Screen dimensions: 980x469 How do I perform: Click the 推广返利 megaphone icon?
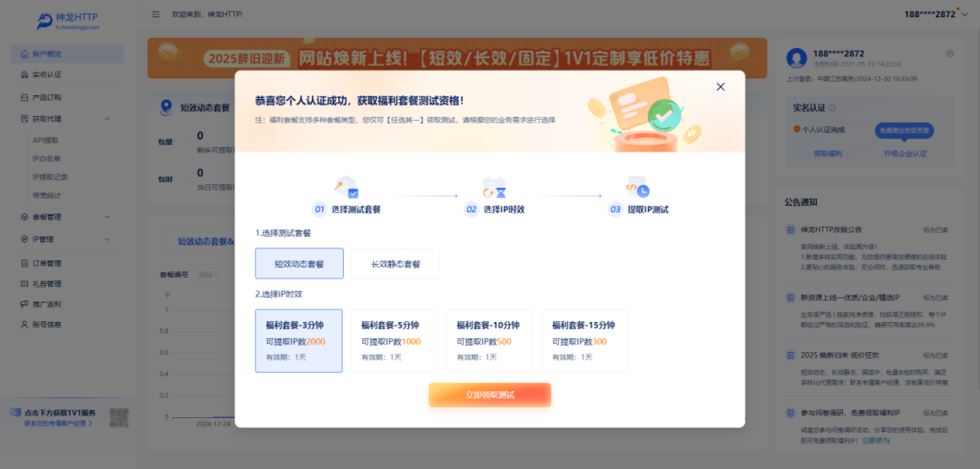[24, 304]
